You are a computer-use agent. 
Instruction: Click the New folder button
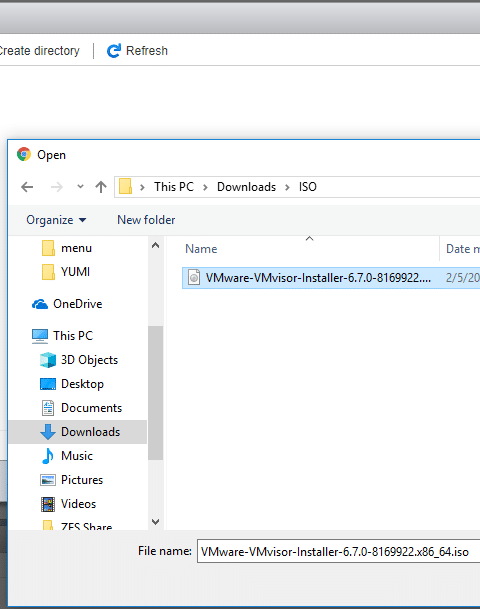[146, 220]
